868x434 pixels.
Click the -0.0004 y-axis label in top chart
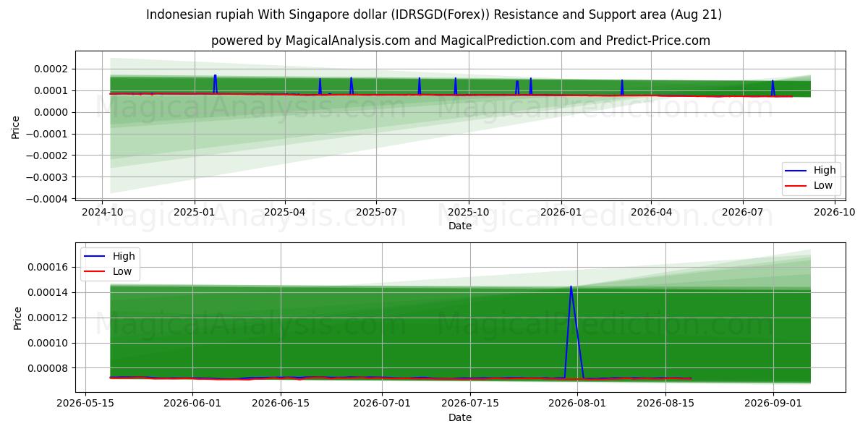[x=48, y=198]
